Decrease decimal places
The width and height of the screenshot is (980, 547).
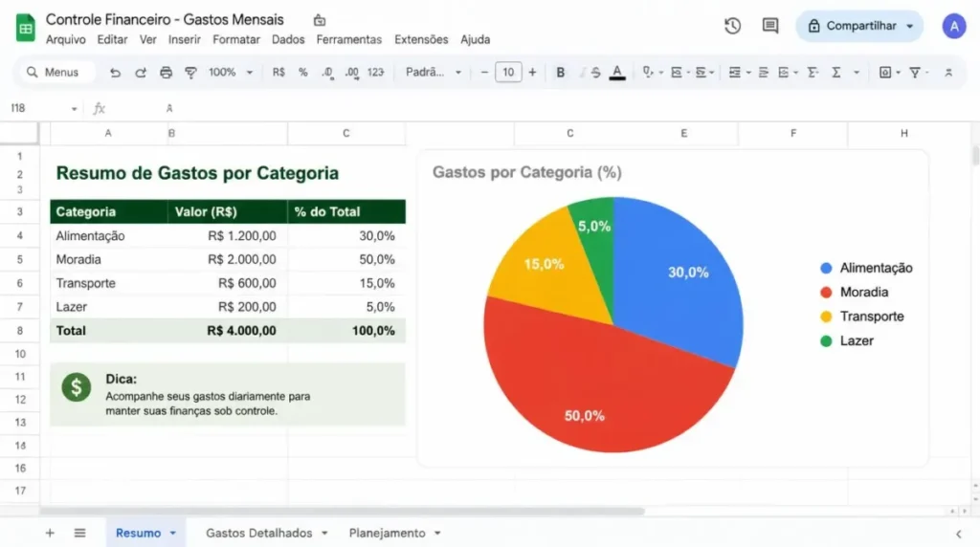327,73
